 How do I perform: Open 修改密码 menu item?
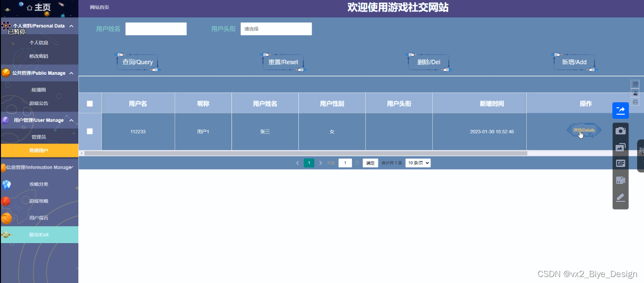39,56
